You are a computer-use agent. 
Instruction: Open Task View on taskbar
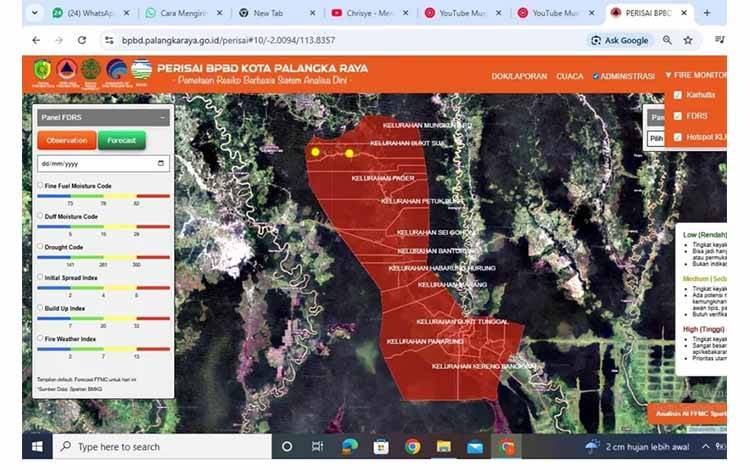tap(317, 447)
